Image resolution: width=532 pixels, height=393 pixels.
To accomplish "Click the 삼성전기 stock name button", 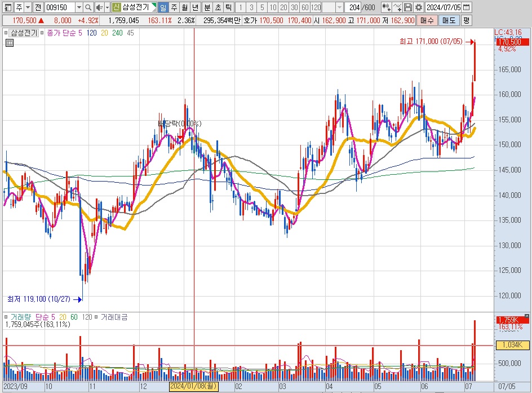I will tap(136, 7).
